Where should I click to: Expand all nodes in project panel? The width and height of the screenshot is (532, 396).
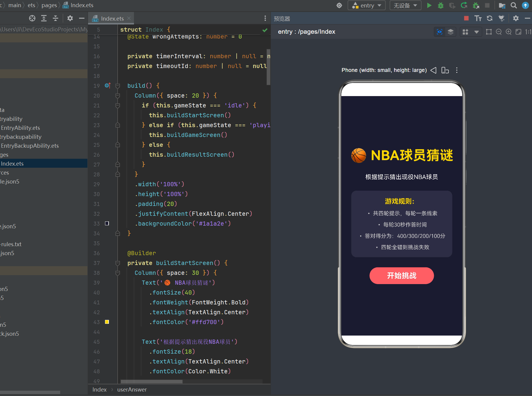click(44, 19)
